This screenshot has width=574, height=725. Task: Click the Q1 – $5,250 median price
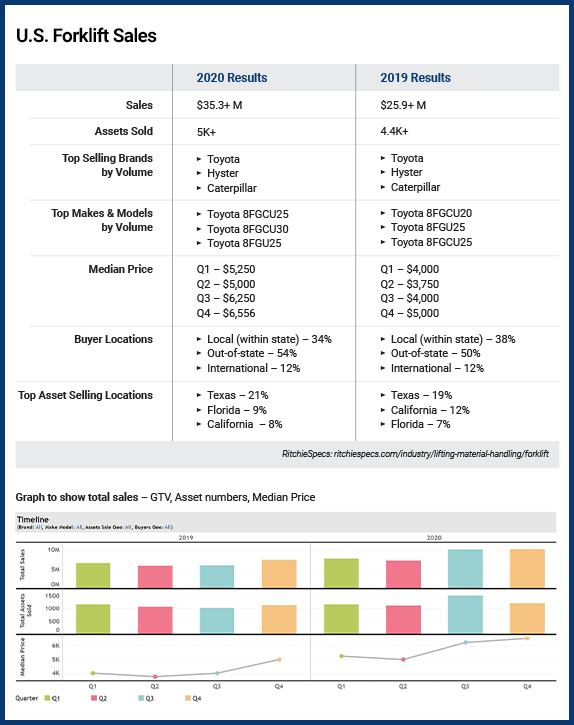click(226, 269)
